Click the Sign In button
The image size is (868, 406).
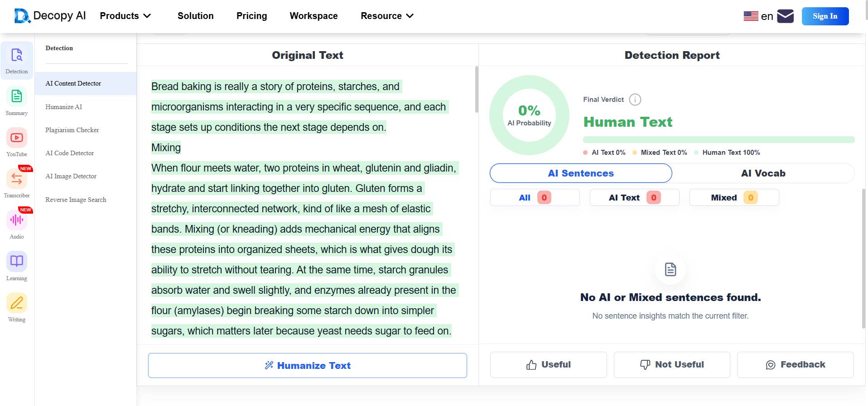825,16
